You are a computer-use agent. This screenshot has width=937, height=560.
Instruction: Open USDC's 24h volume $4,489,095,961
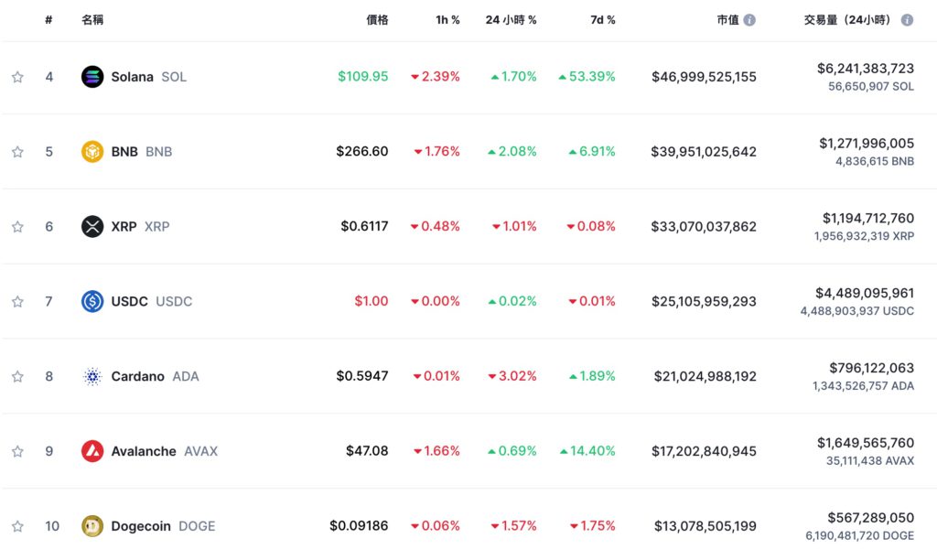865,293
